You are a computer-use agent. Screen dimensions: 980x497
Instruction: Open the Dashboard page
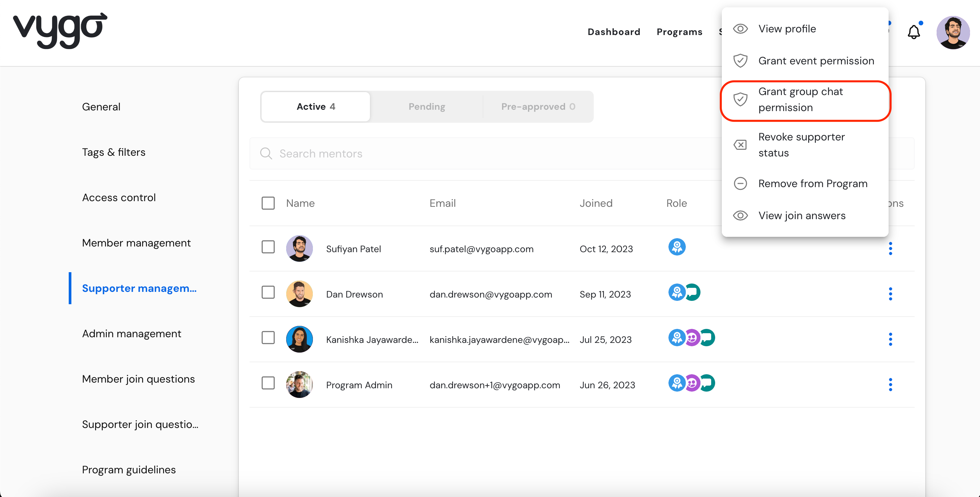tap(614, 32)
